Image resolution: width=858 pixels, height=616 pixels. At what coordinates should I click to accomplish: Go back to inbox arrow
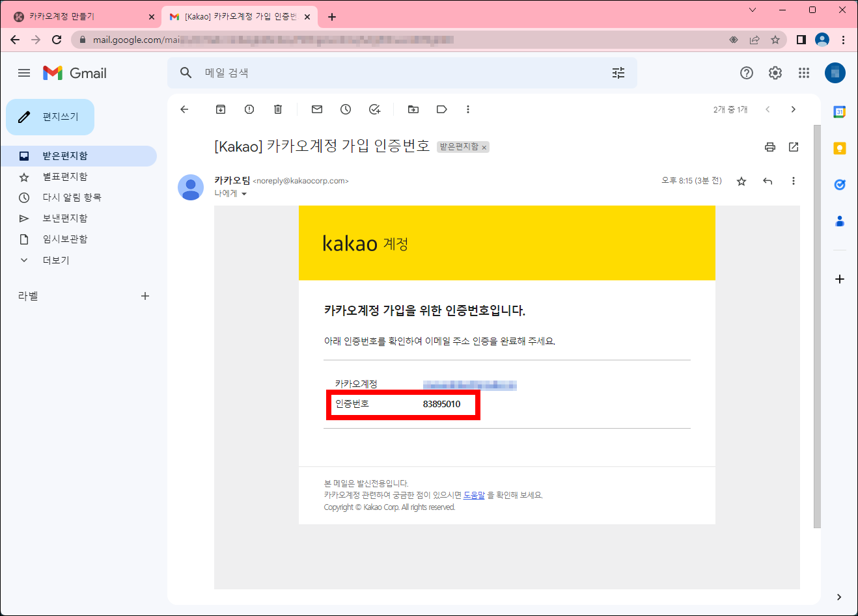click(184, 109)
